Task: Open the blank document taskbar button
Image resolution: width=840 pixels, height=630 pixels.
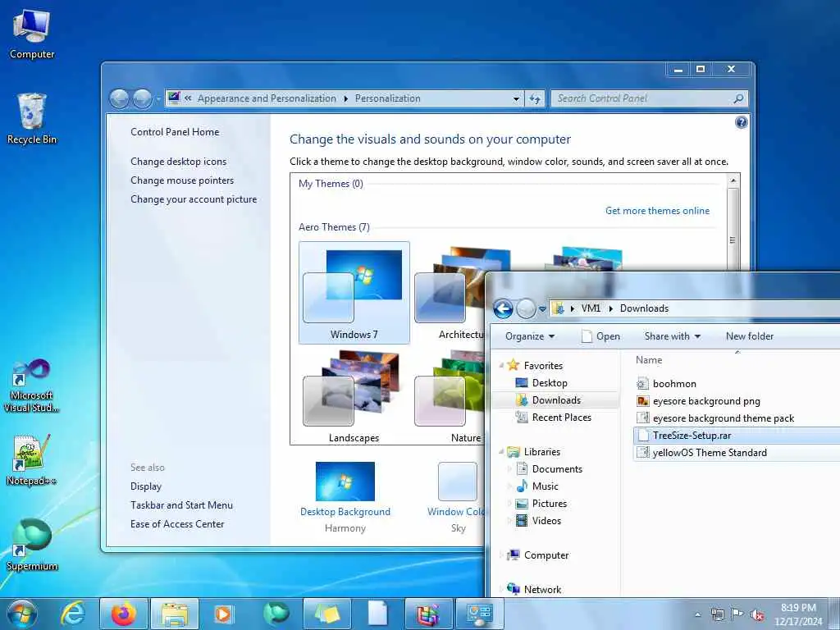Action: [377, 614]
